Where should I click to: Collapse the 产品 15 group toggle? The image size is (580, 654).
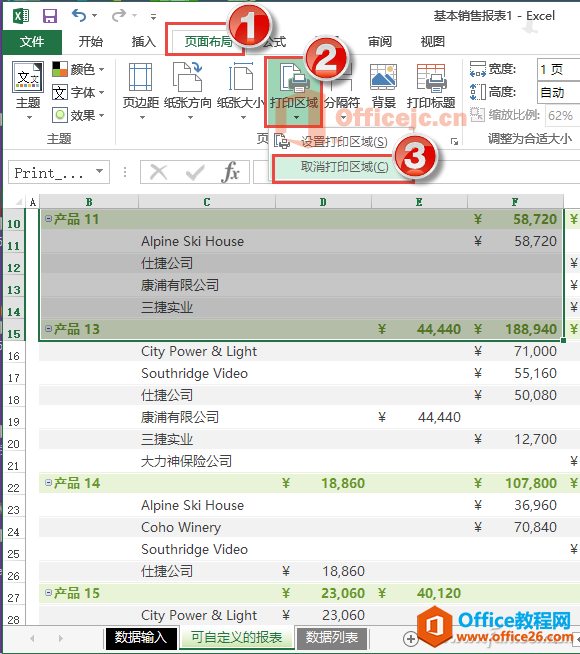coord(48,592)
